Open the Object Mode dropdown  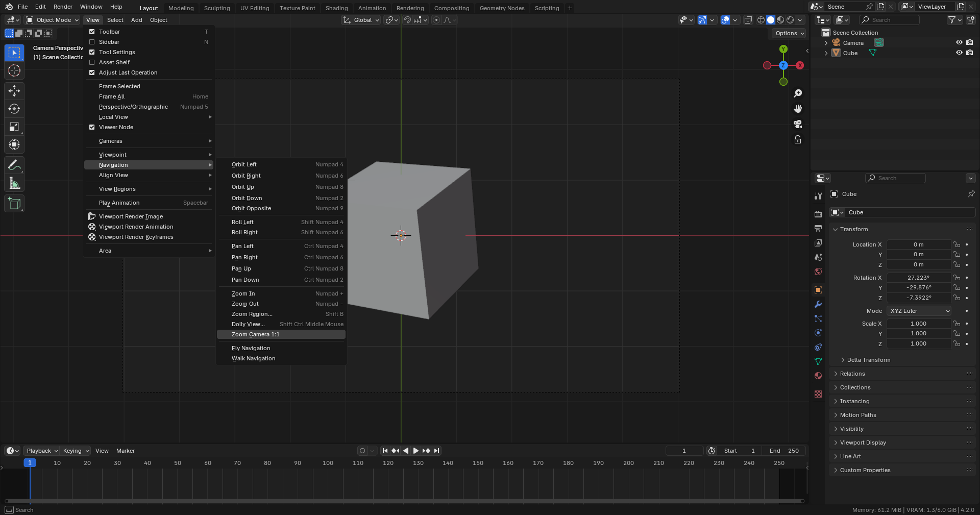(53, 20)
